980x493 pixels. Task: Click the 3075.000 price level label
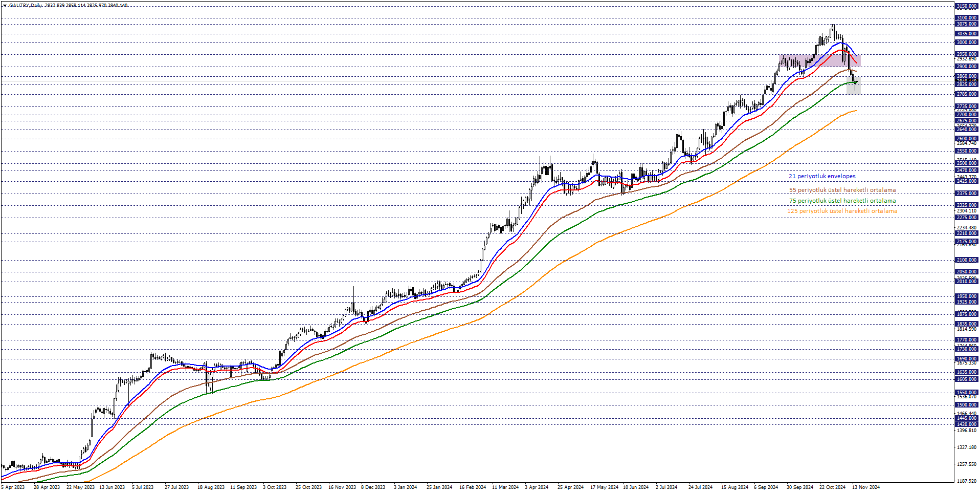966,24
